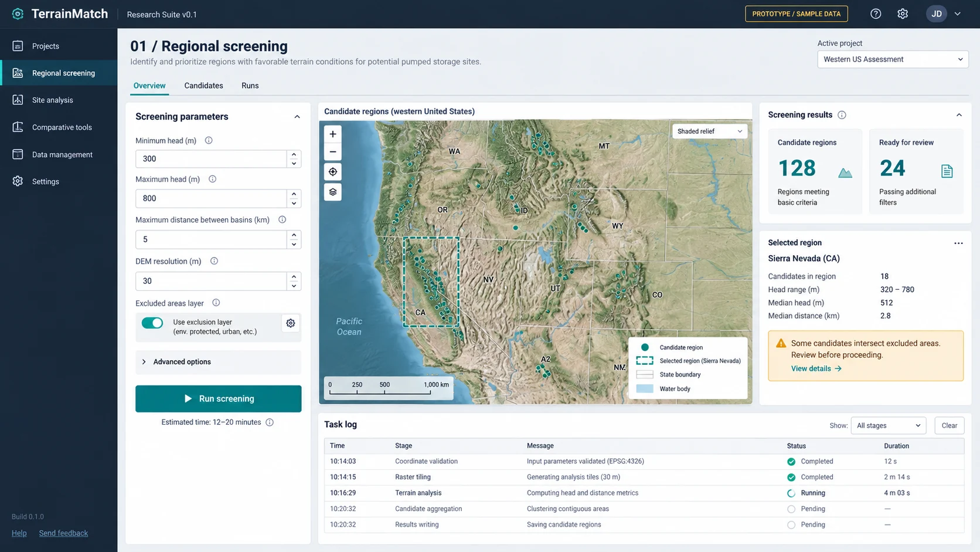Open Projects in the sidebar
This screenshot has height=552, width=980.
[59, 46]
